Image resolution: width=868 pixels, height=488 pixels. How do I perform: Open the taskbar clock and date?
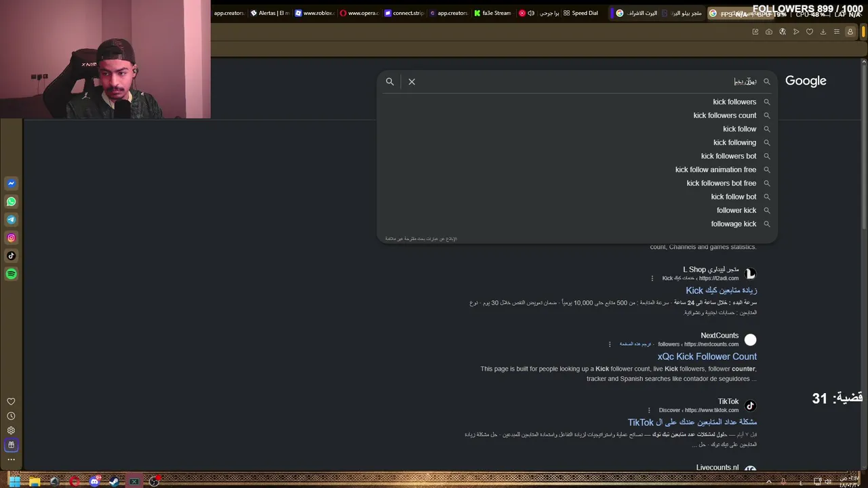(850, 482)
